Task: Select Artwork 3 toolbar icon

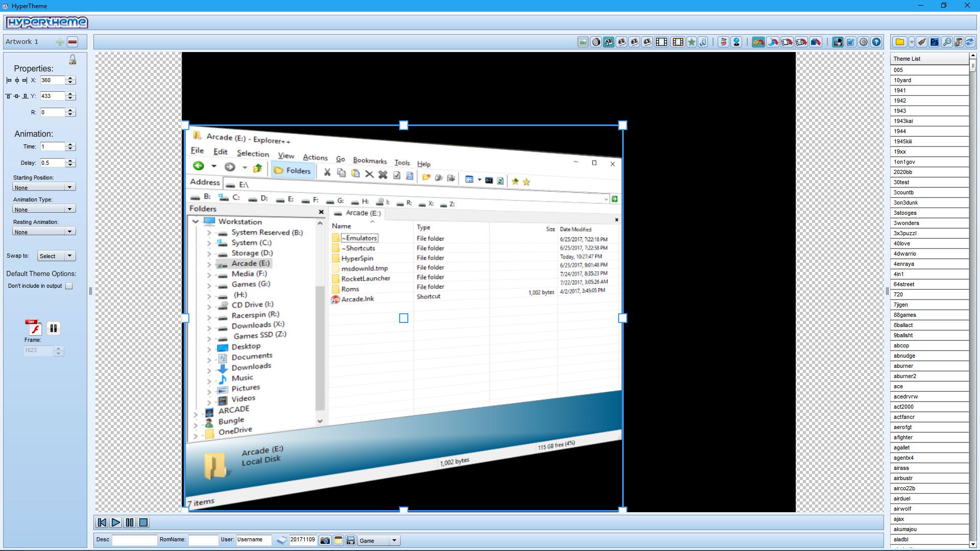Action: [x=634, y=42]
